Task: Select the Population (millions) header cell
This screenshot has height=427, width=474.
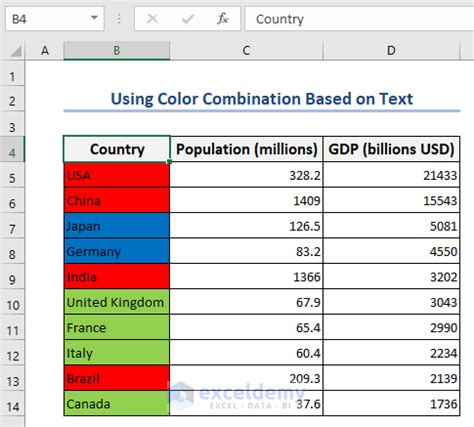Action: click(x=246, y=149)
